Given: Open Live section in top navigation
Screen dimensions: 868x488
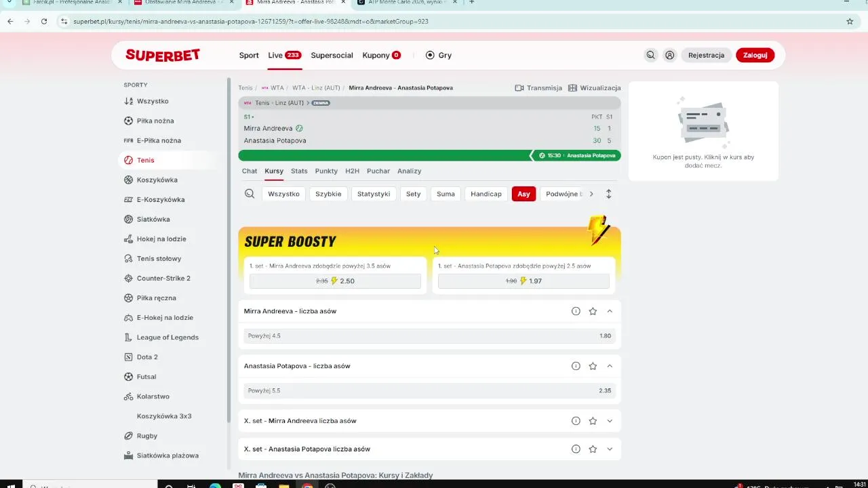Looking at the screenshot, I should pos(284,56).
